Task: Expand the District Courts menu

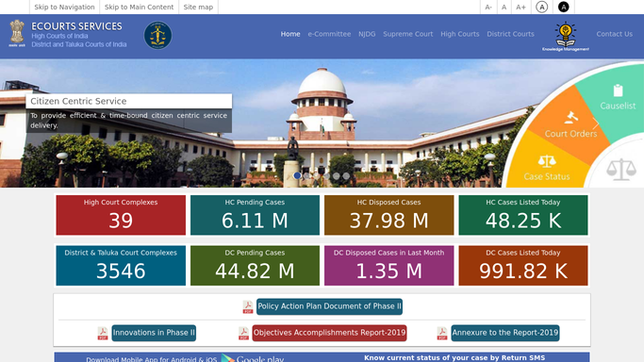Action: 510,34
